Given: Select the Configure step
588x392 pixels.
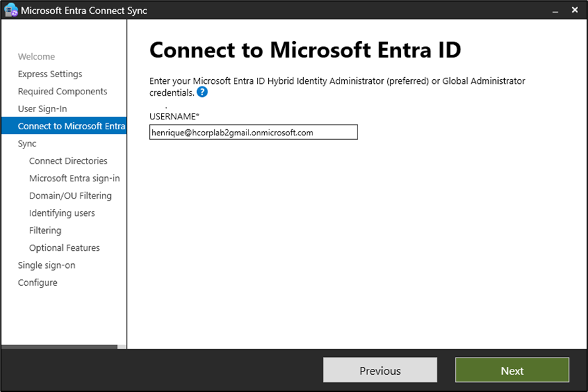Looking at the screenshot, I should 38,282.
